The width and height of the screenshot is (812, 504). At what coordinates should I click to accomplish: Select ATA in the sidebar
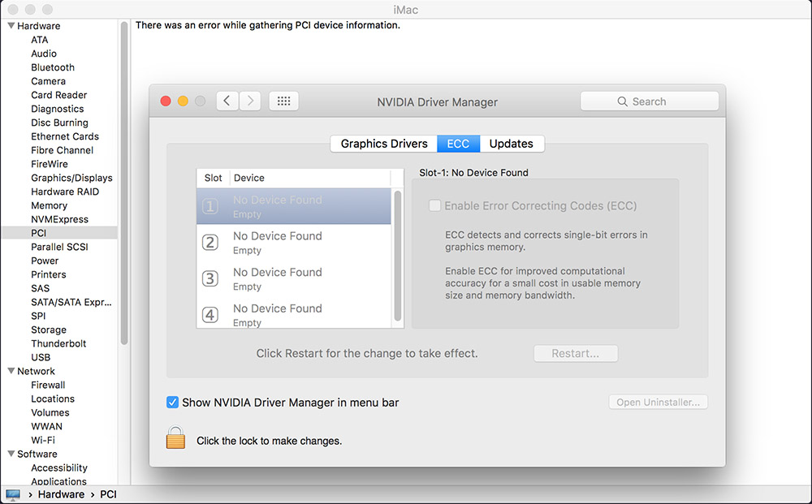click(x=39, y=40)
